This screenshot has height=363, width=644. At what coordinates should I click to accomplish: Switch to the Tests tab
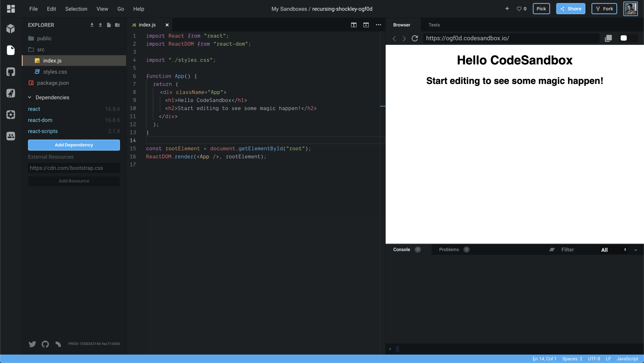(x=434, y=25)
